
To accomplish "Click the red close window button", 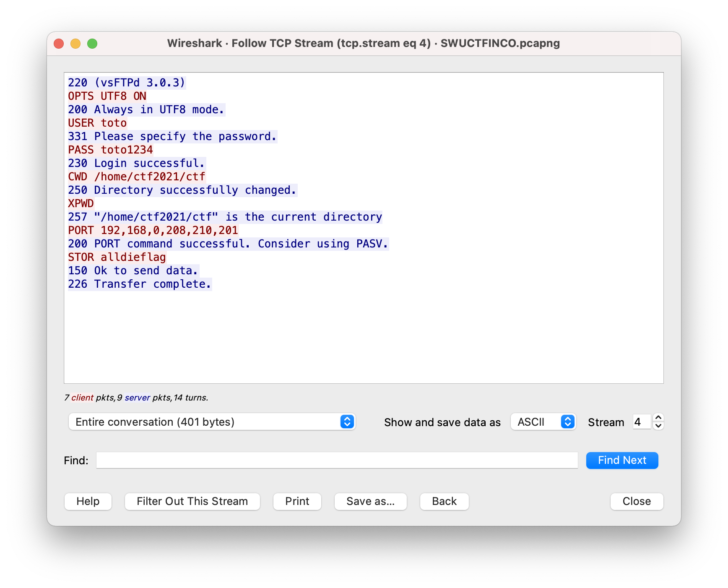I will tap(59, 44).
